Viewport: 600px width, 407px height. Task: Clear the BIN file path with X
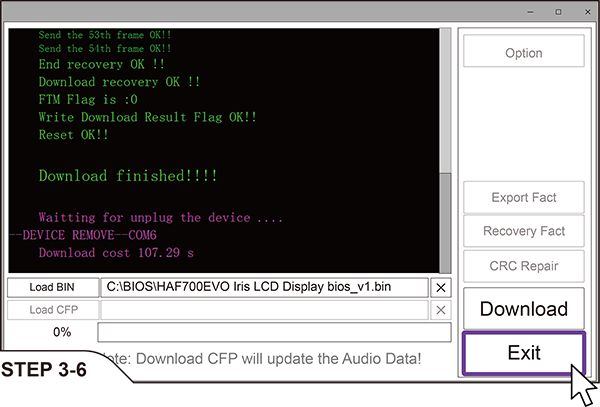point(441,288)
